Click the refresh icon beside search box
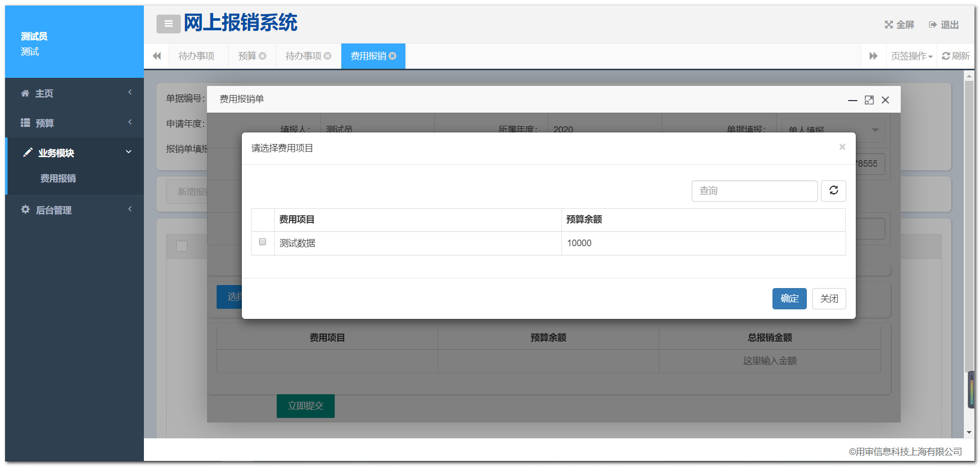Screen dimensions: 980x467 click(x=833, y=191)
